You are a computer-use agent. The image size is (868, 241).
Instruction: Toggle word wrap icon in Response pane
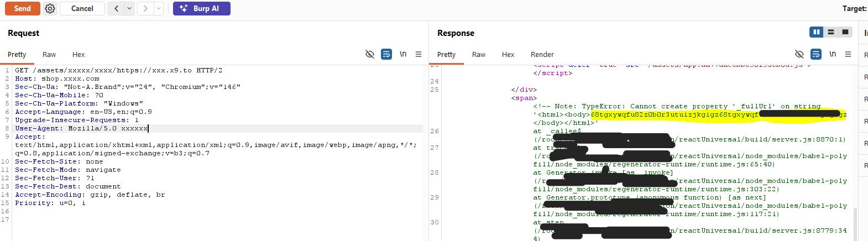point(816,54)
